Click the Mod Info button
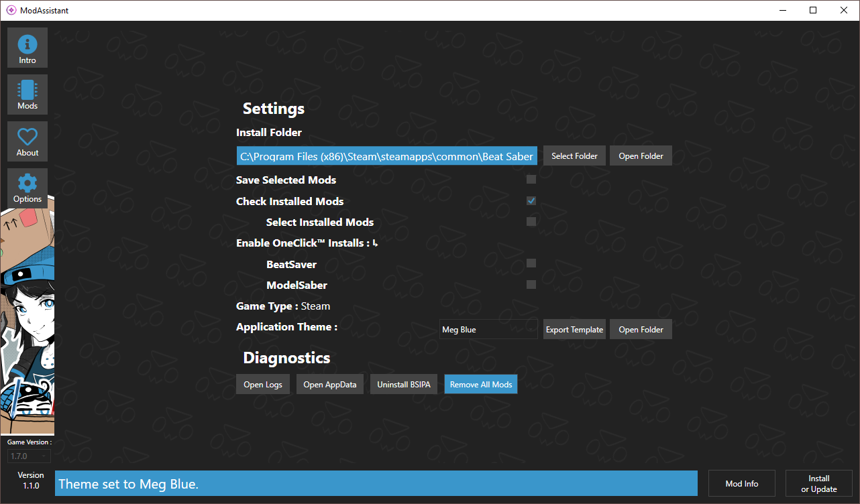 point(742,483)
